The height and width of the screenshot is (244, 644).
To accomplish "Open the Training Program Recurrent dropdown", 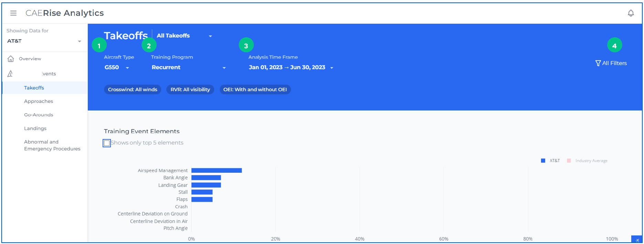I will pos(189,67).
